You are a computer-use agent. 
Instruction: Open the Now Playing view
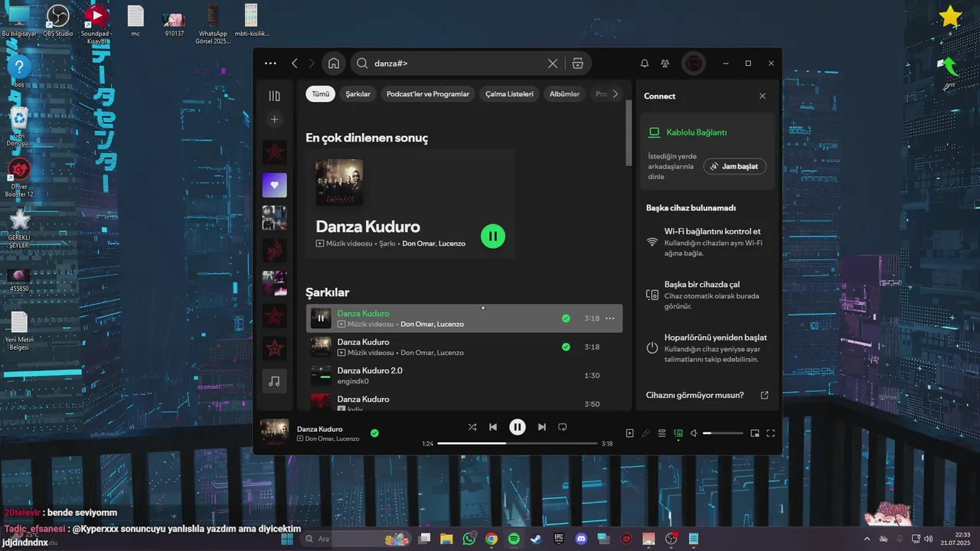tap(629, 433)
